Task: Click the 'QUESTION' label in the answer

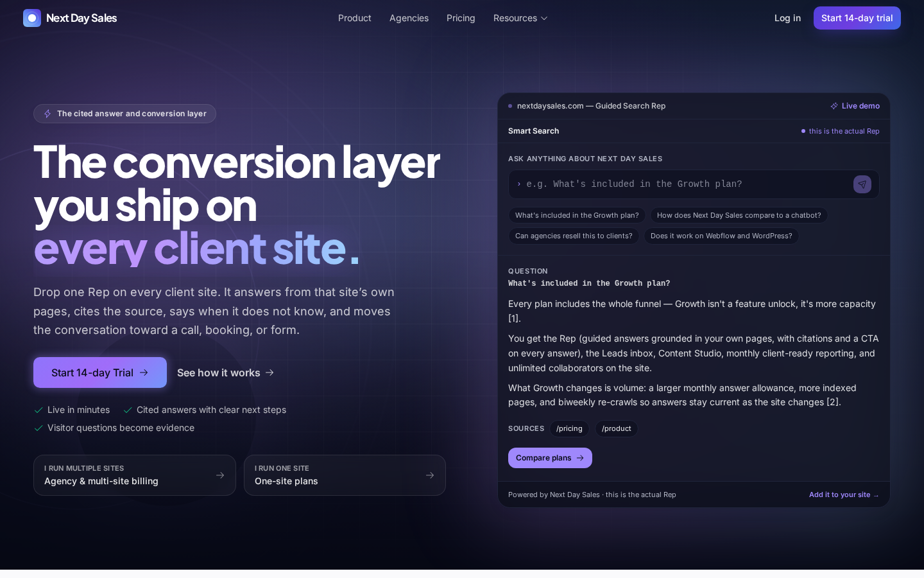Action: (528, 271)
